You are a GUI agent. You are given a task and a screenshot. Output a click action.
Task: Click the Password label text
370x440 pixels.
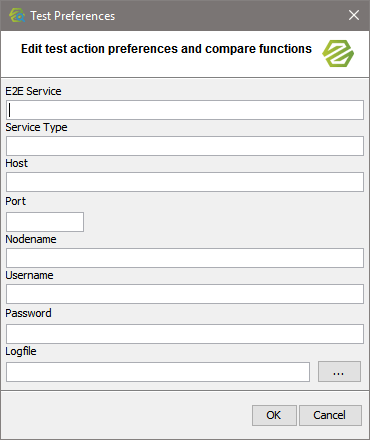click(28, 313)
